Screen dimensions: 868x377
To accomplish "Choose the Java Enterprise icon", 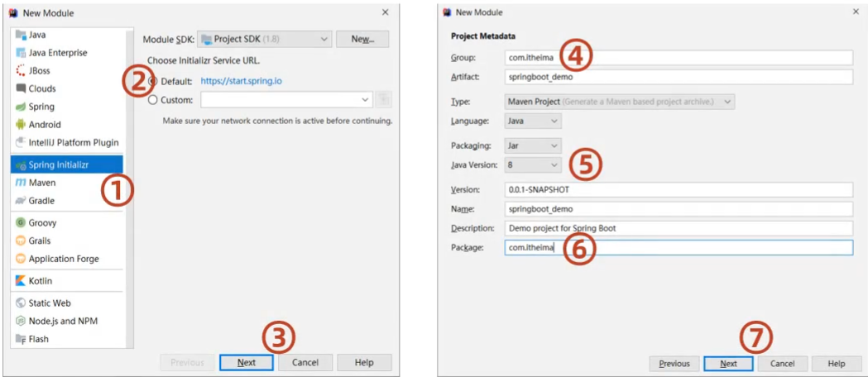I will (21, 53).
